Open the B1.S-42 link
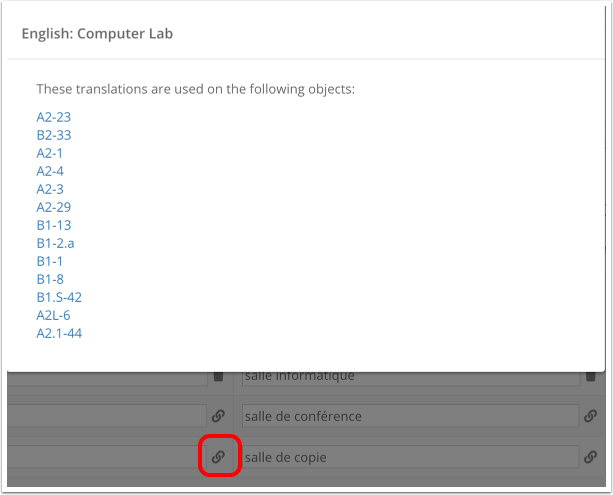613x495 pixels. (x=59, y=297)
